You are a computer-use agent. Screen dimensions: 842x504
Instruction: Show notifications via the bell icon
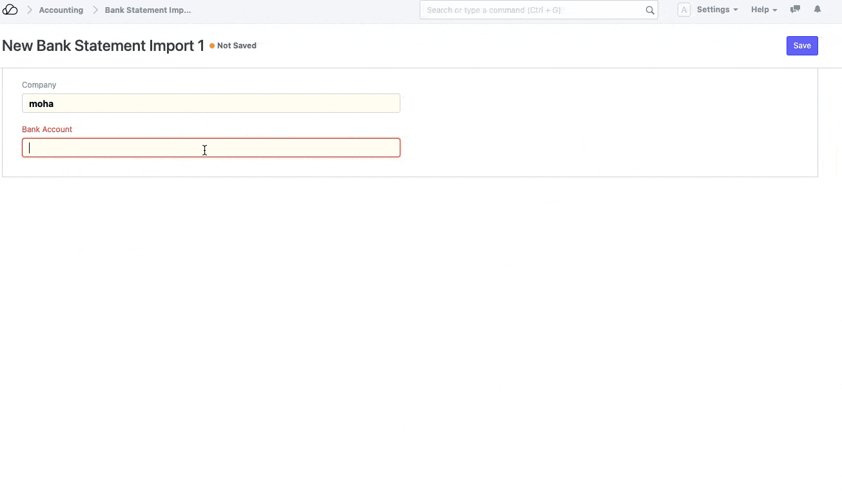[818, 10]
